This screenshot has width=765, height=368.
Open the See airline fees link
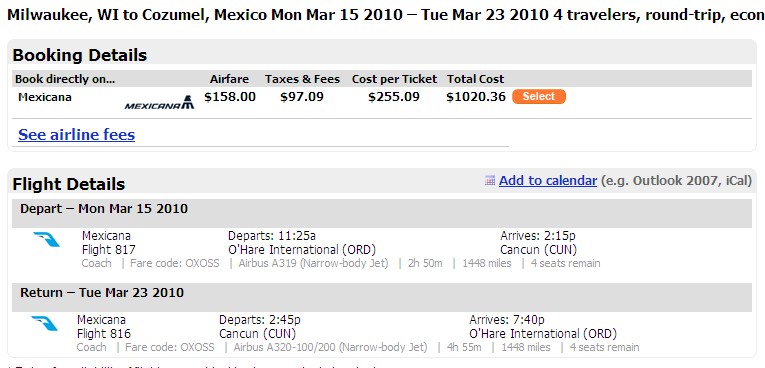pyautogui.click(x=77, y=135)
